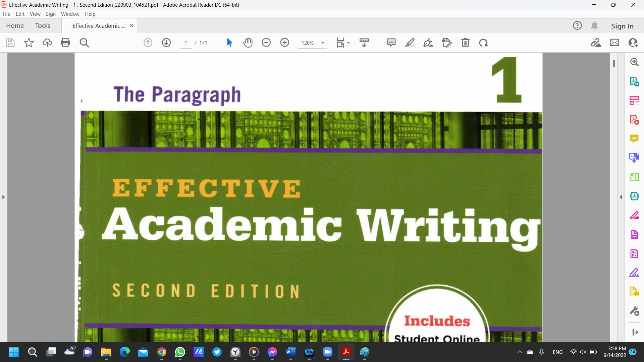This screenshot has width=644, height=362.
Task: Select the highlight text pen tool
Action: click(410, 43)
